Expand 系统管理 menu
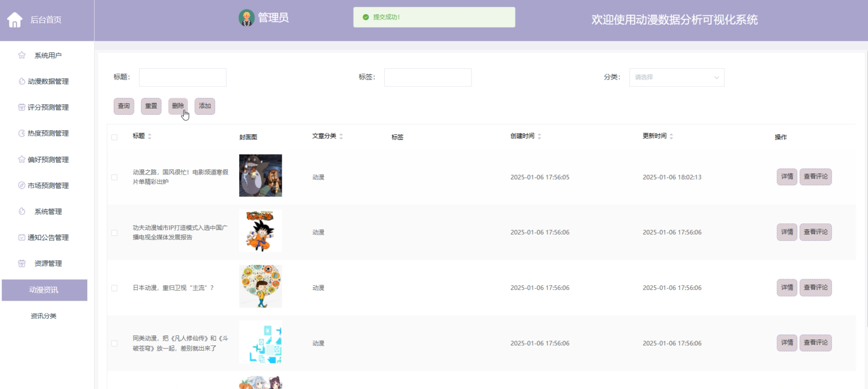This screenshot has width=868, height=389. (47, 211)
